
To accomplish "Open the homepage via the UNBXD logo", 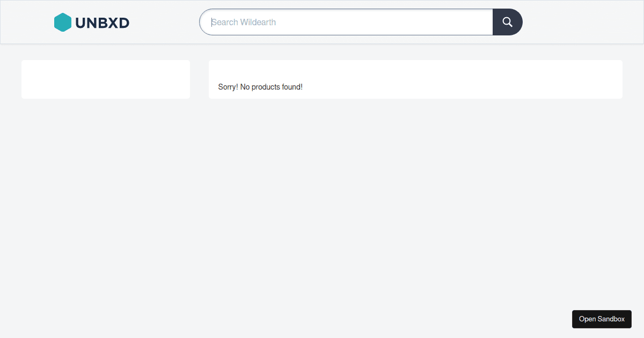I will tap(91, 22).
